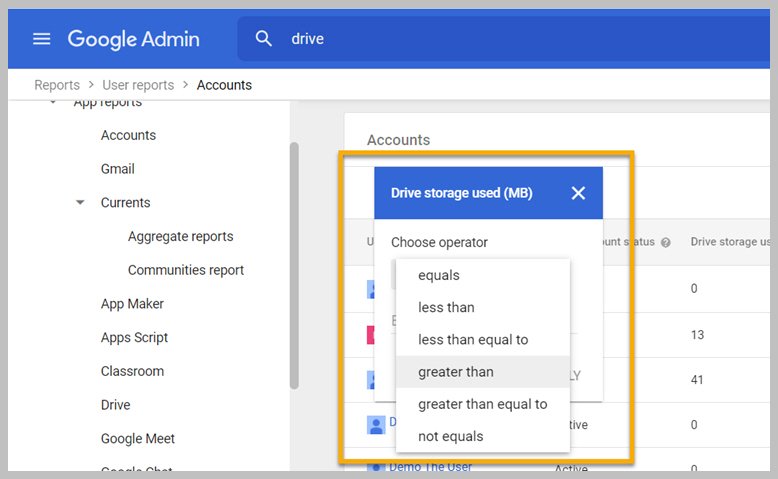Click the storage value 41

tap(697, 380)
